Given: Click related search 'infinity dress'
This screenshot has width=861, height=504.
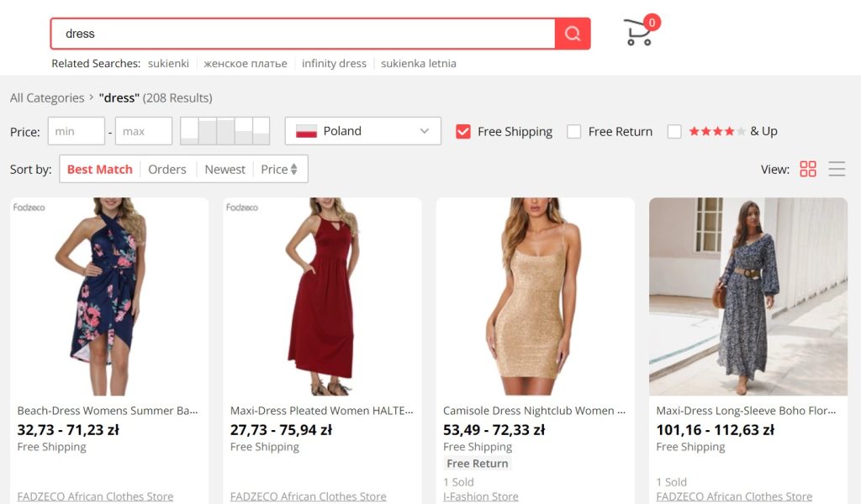Looking at the screenshot, I should coord(334,64).
